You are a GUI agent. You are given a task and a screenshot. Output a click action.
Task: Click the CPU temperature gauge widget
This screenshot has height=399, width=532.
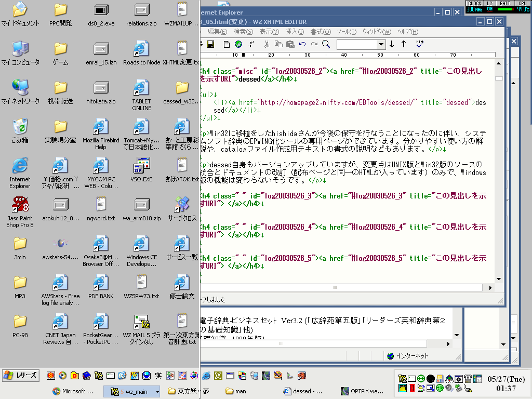(x=523, y=6)
